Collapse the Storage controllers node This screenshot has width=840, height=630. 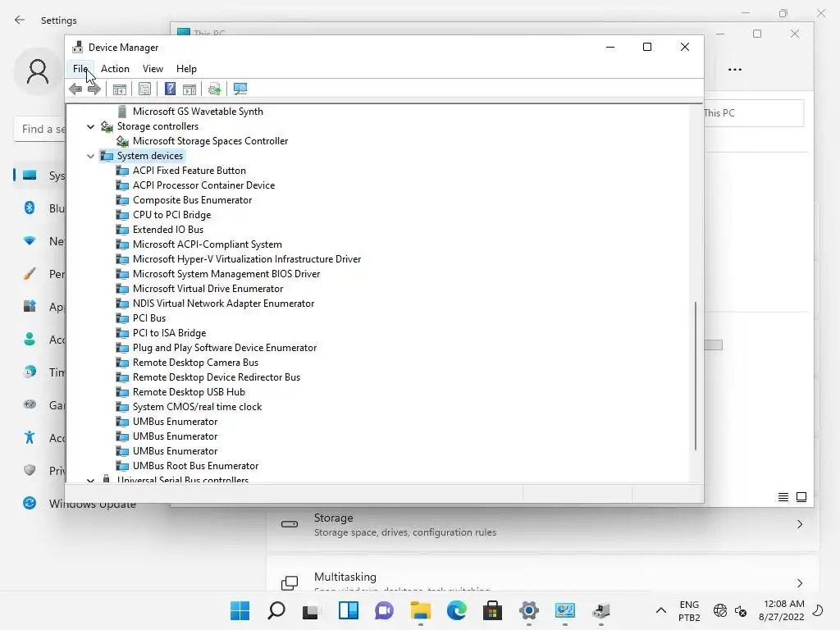coord(90,126)
